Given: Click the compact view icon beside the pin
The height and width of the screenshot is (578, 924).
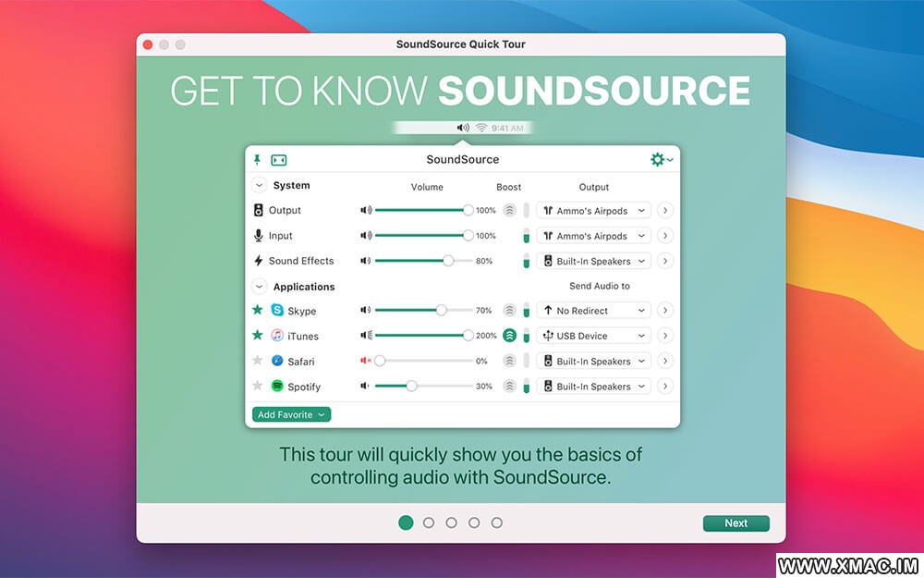Looking at the screenshot, I should click(x=278, y=160).
